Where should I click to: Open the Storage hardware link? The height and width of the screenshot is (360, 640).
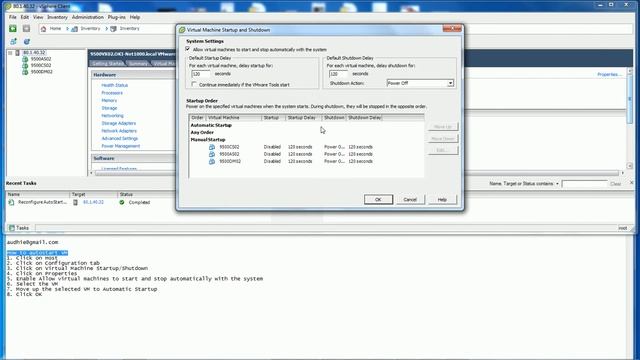pos(109,108)
